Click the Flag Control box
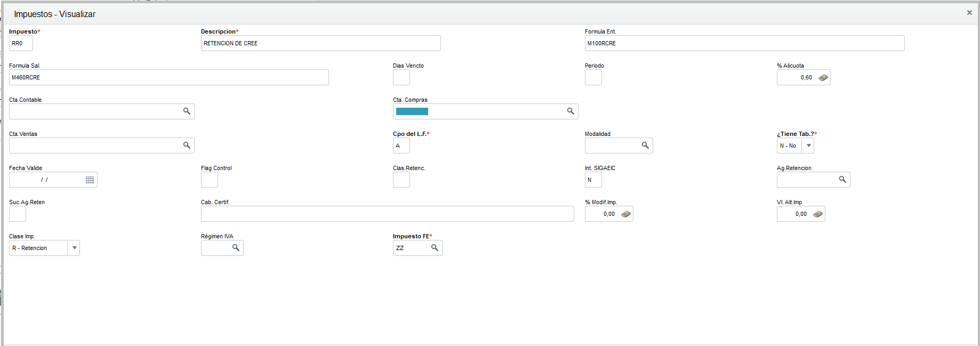980x346 pixels. click(x=209, y=180)
